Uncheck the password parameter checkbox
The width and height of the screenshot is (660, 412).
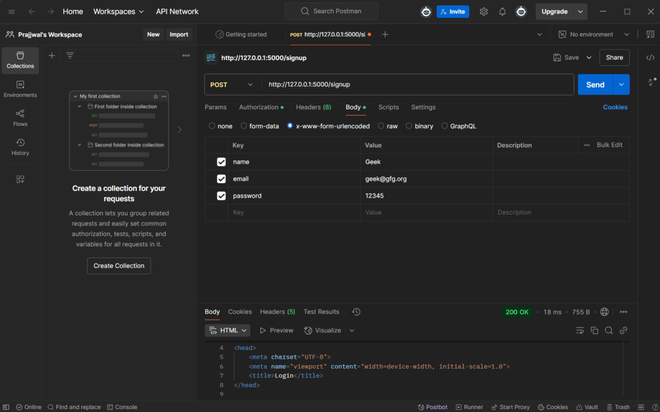point(221,196)
